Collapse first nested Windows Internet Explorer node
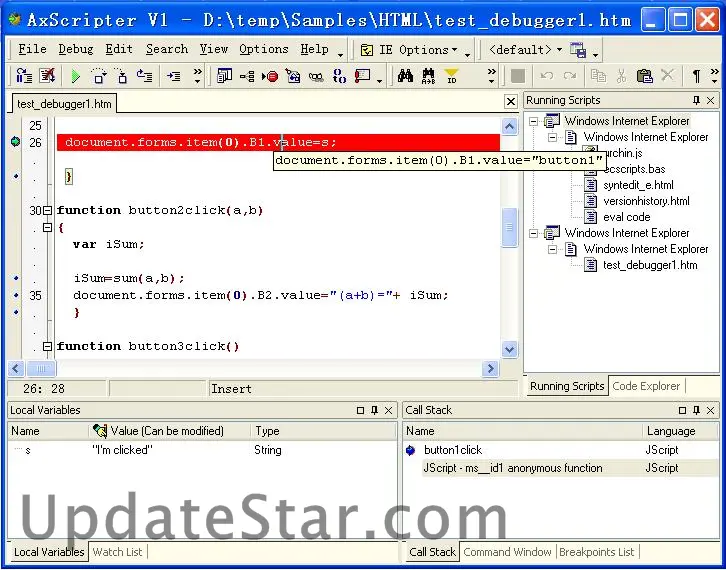This screenshot has width=726, height=570. point(552,138)
